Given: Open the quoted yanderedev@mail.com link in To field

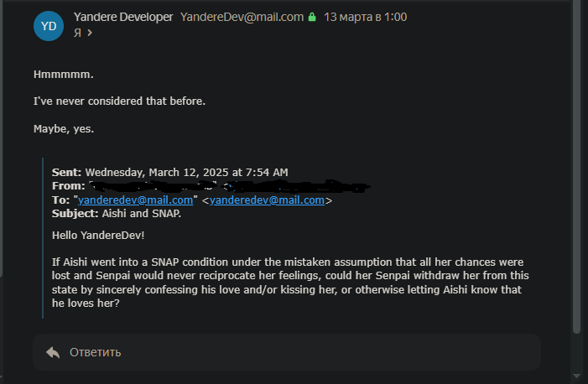Looking at the screenshot, I should (136, 200).
